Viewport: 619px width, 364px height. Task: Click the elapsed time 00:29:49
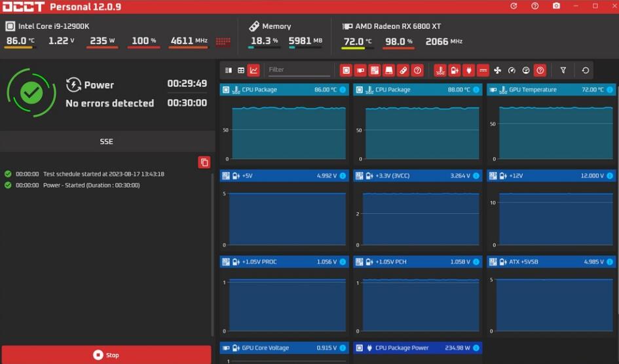coord(187,83)
